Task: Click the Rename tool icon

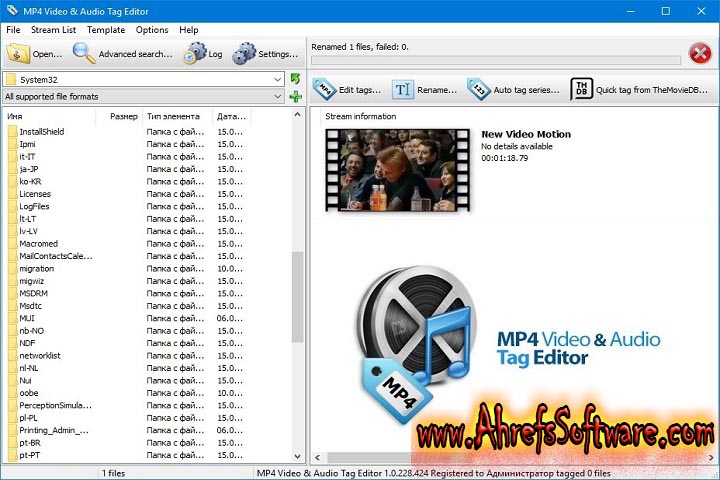Action: (x=402, y=89)
